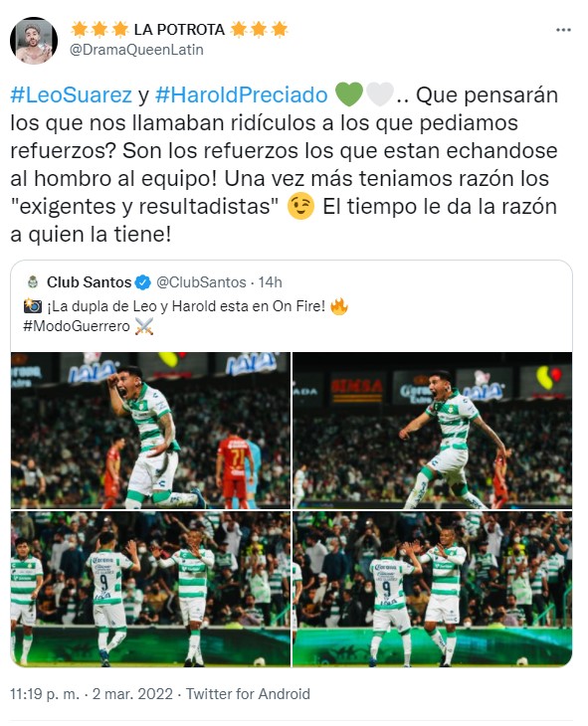
Task: Open the #LeoSuarez hashtag
Action: [71, 94]
